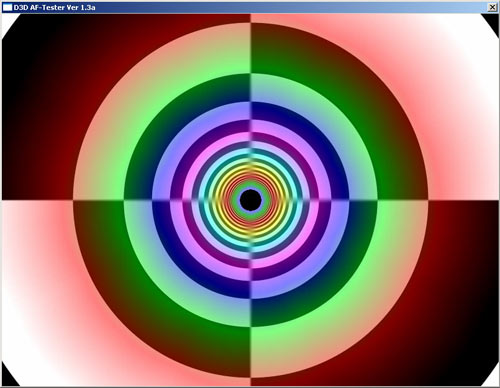This screenshot has height=388, width=500.
Task: Close the D3D AF-Tester window
Action: pyautogui.click(x=492, y=7)
